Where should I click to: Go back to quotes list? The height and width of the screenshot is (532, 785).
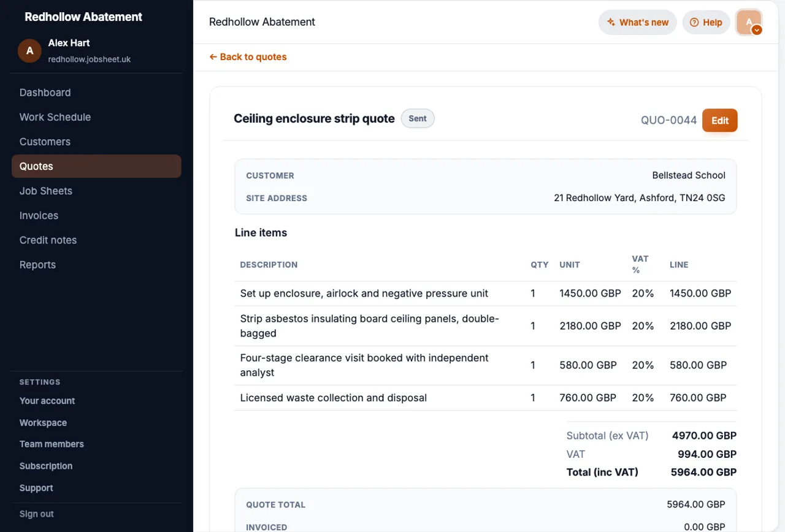click(x=248, y=57)
